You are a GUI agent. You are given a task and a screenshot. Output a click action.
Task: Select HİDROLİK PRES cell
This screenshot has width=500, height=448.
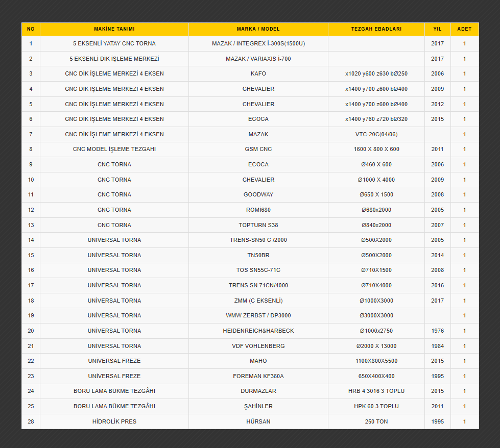pyautogui.click(x=114, y=421)
